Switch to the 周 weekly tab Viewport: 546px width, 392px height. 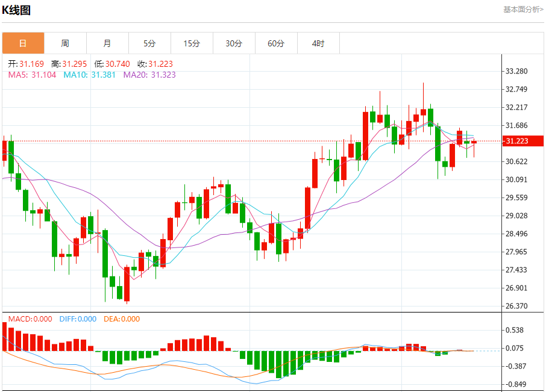66,43
